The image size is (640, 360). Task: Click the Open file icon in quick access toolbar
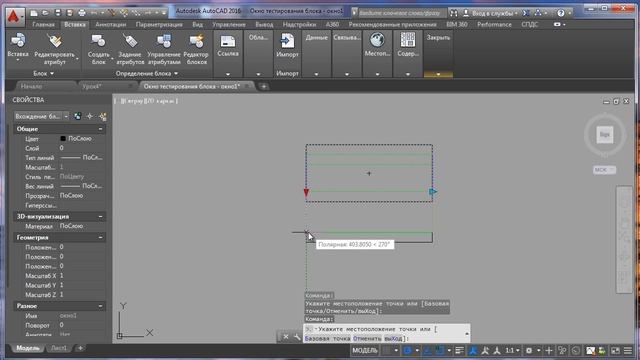pyautogui.click(x=45, y=13)
